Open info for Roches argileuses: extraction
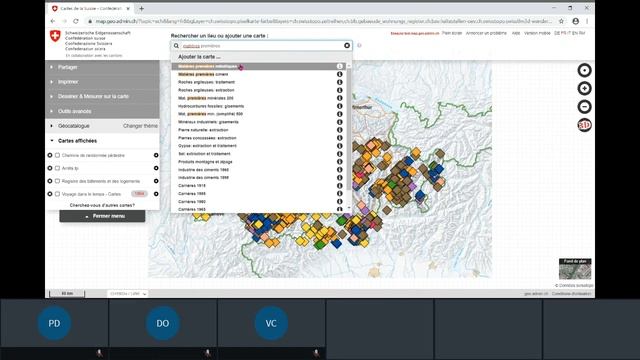 (340, 90)
